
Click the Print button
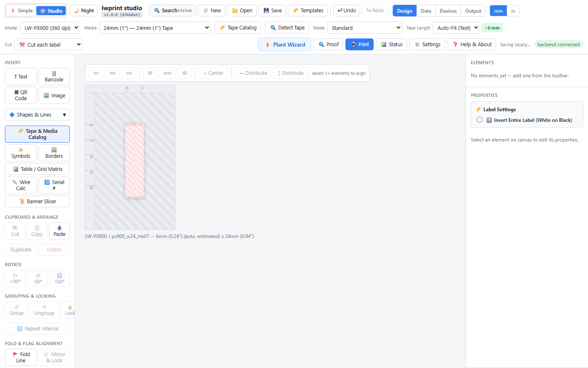[359, 45]
